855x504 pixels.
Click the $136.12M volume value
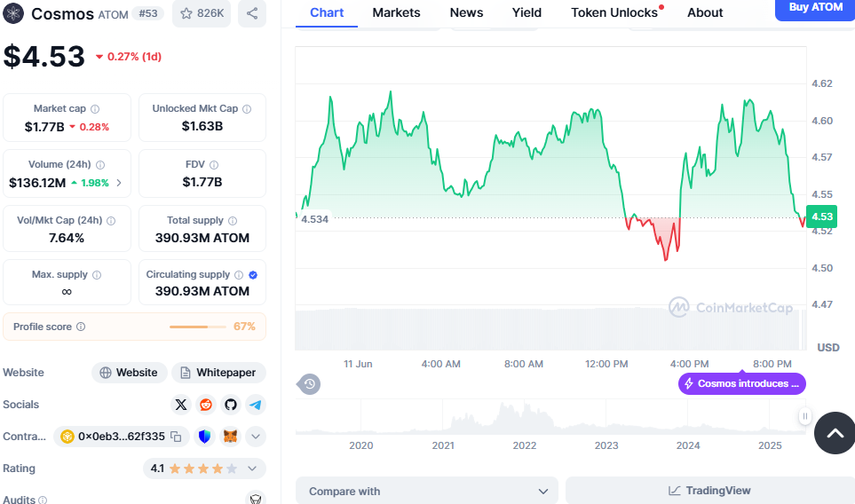pos(37,183)
